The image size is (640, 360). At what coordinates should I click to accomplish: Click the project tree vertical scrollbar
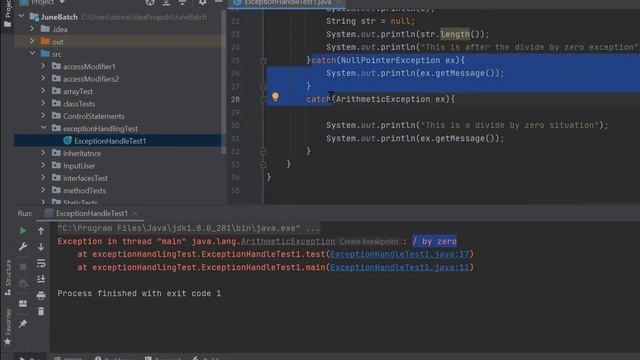coord(223,82)
